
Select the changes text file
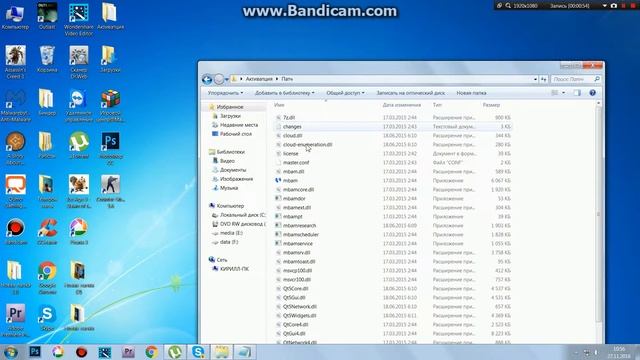pos(292,127)
